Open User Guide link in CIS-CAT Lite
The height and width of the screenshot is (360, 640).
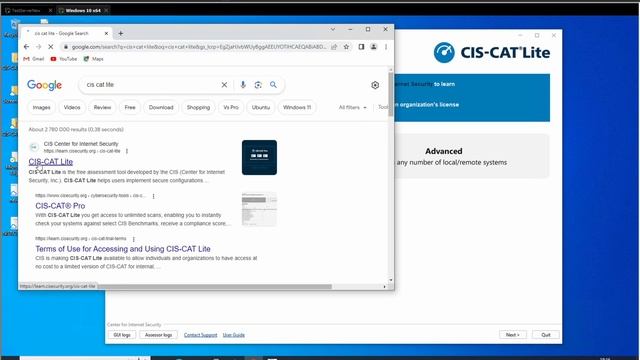[x=234, y=335]
